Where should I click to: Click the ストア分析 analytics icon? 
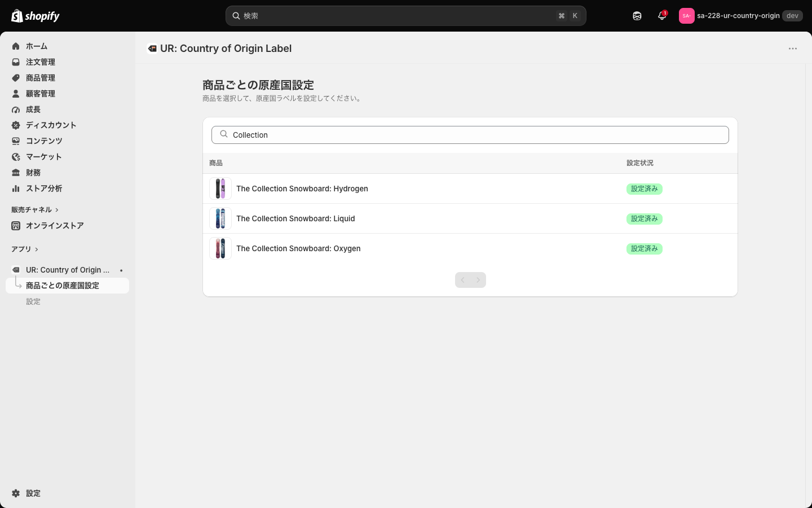click(16, 189)
